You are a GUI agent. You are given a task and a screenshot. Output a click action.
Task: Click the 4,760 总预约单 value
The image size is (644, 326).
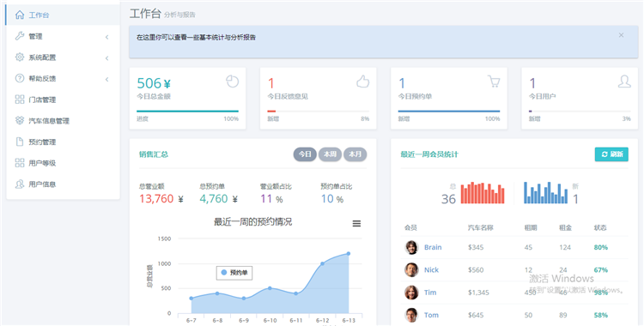[214, 199]
